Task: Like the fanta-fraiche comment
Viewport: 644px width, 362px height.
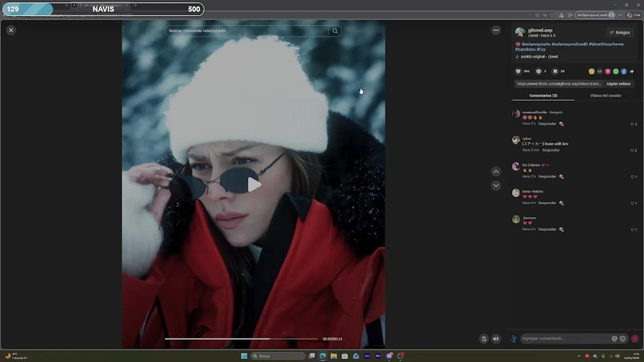Action: click(x=632, y=204)
